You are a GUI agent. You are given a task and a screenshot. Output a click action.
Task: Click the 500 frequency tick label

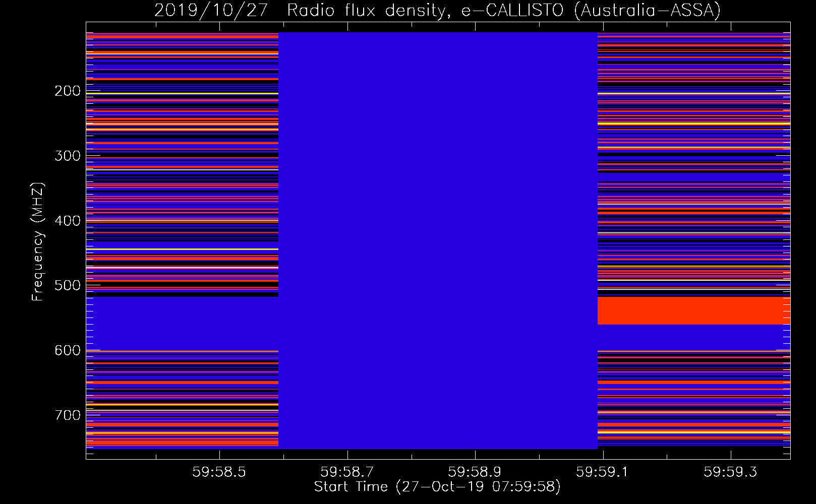[68, 285]
